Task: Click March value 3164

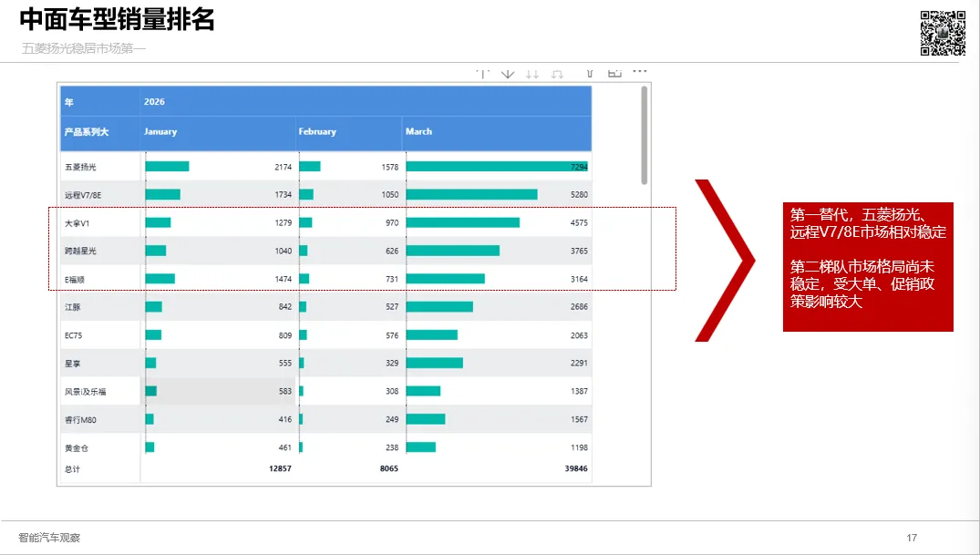Action: (579, 280)
